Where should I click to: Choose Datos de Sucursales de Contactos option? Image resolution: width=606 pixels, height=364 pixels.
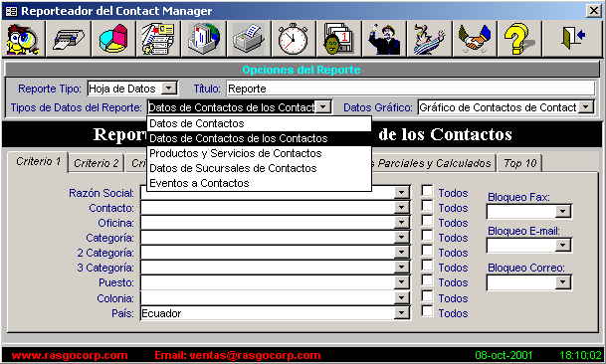pyautogui.click(x=259, y=168)
